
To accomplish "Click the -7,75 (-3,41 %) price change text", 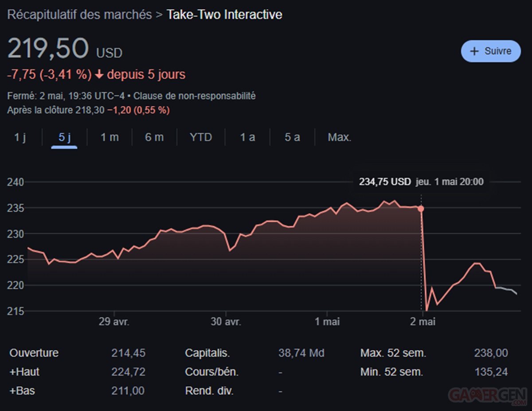I will tap(49, 74).
